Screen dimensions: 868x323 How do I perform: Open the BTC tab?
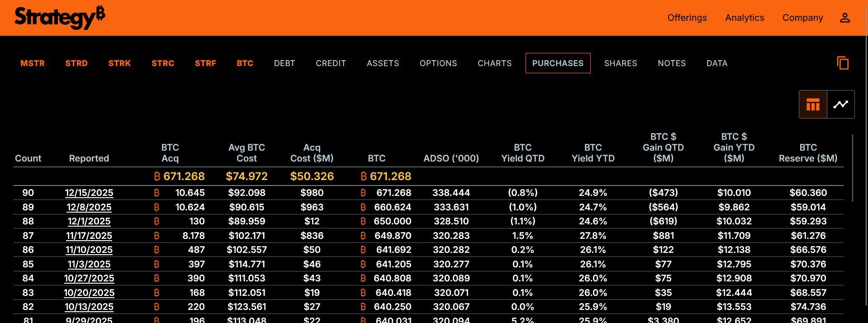pyautogui.click(x=245, y=63)
